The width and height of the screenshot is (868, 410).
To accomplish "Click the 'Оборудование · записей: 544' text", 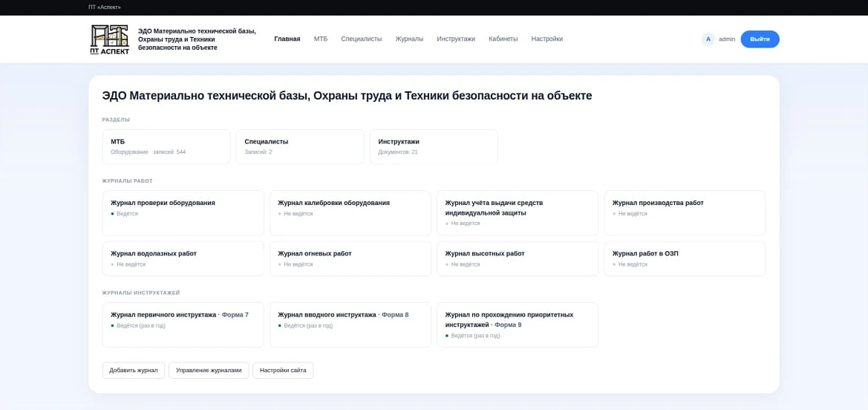I will (x=149, y=152).
